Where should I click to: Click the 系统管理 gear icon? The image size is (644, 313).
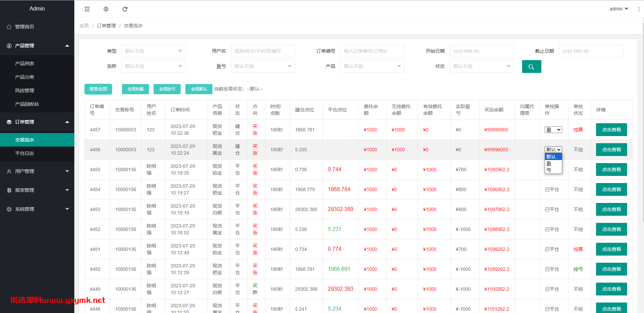point(9,209)
